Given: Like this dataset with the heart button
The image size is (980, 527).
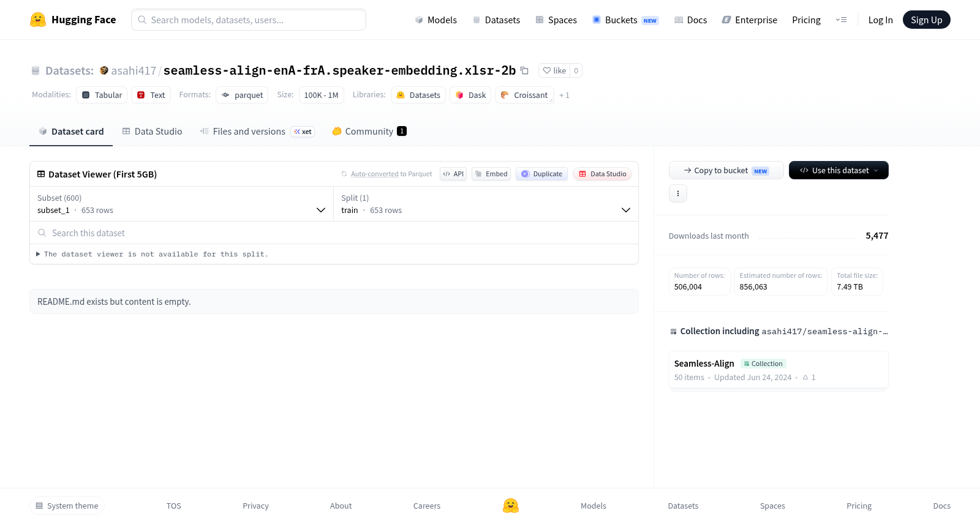Looking at the screenshot, I should pyautogui.click(x=554, y=70).
